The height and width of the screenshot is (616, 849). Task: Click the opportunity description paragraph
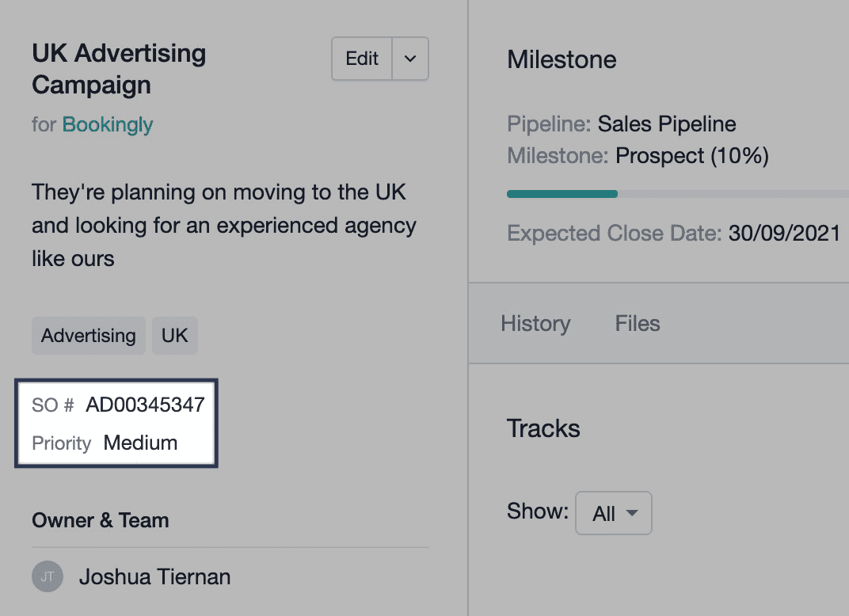224,225
